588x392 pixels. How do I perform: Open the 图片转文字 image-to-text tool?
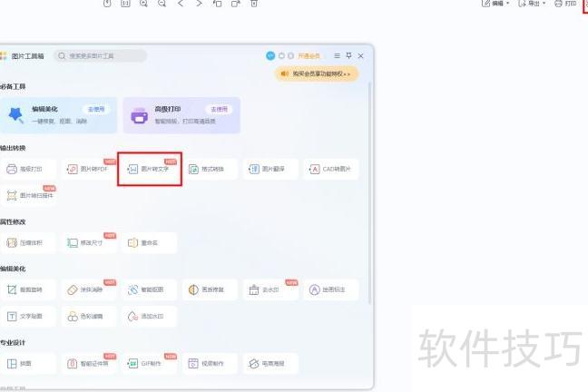click(149, 169)
